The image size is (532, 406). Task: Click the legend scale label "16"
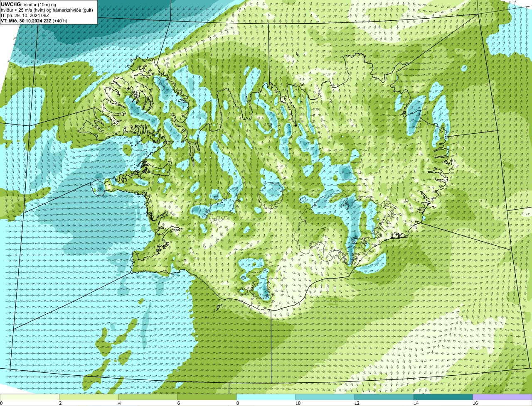tap(475, 403)
